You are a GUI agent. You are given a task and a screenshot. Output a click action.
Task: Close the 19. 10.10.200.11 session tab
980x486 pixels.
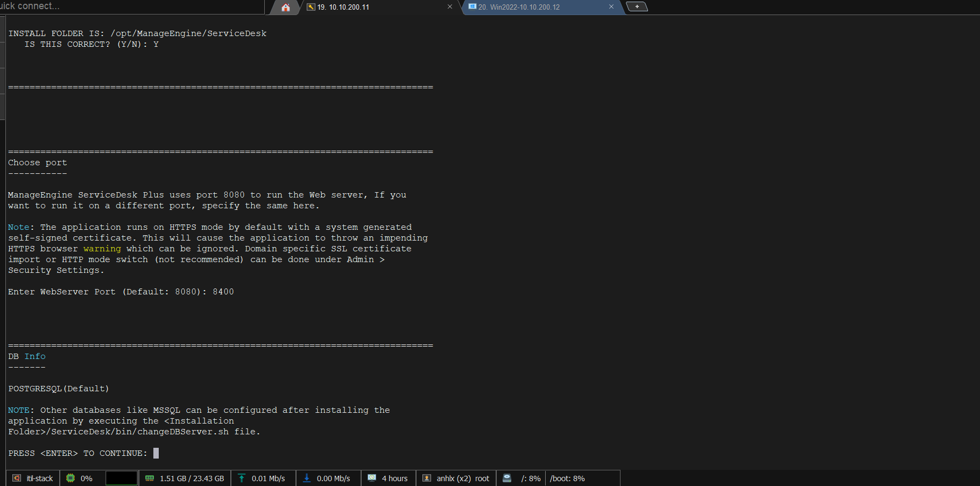pyautogui.click(x=450, y=7)
